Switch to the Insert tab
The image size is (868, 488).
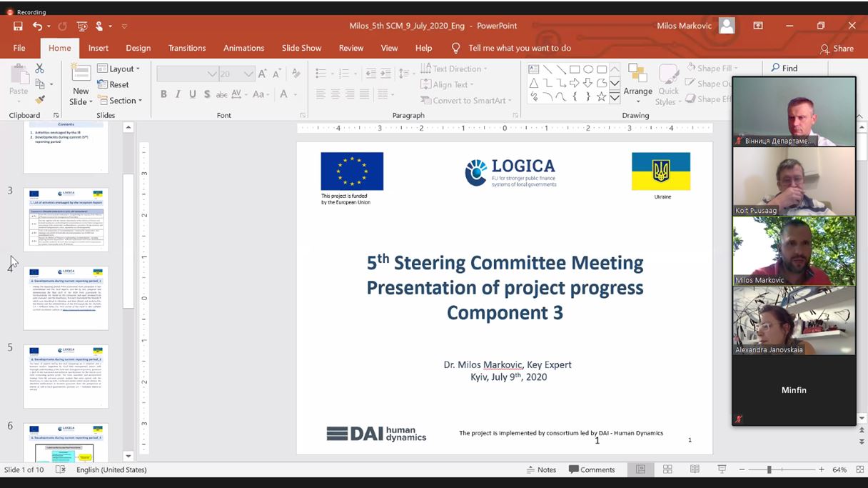click(x=99, y=48)
